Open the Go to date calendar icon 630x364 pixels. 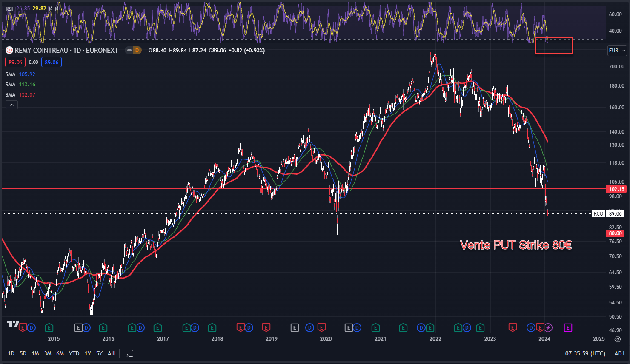click(129, 353)
